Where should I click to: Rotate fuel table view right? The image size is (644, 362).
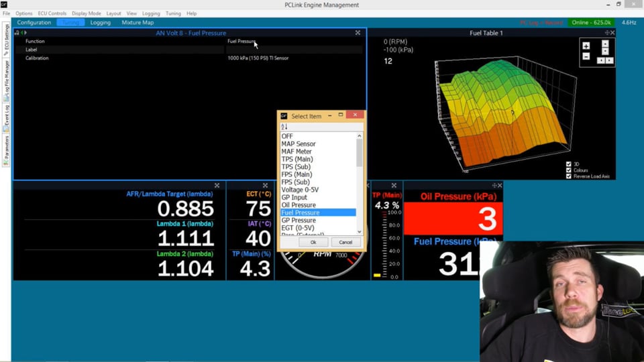610,61
